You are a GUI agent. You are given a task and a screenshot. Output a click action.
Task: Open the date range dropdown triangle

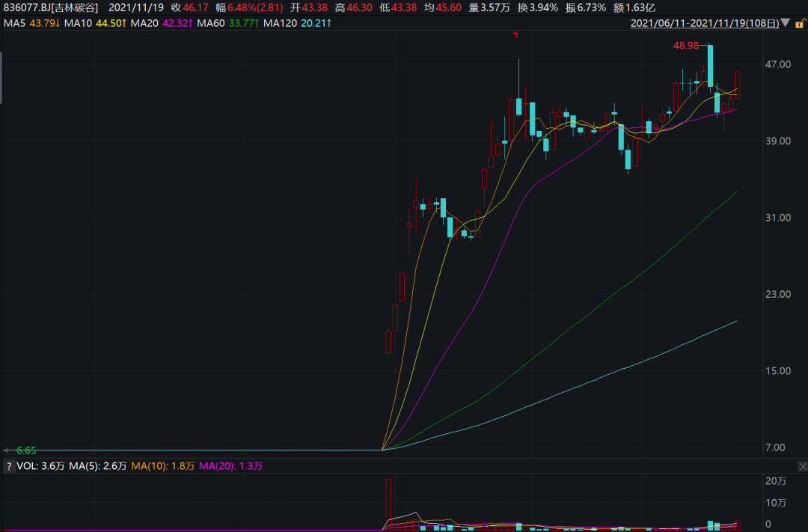click(786, 22)
